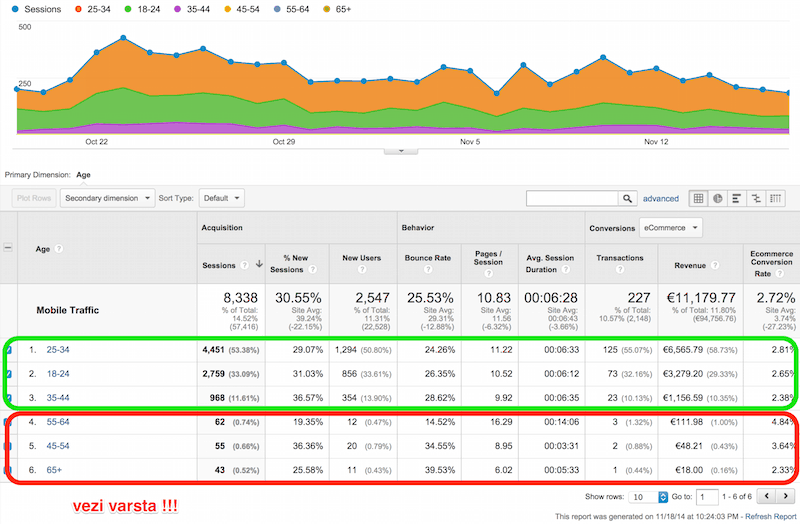Screen dimensions: 800x524
Task: Sort by the Bounce Rate column header
Action: (428, 258)
